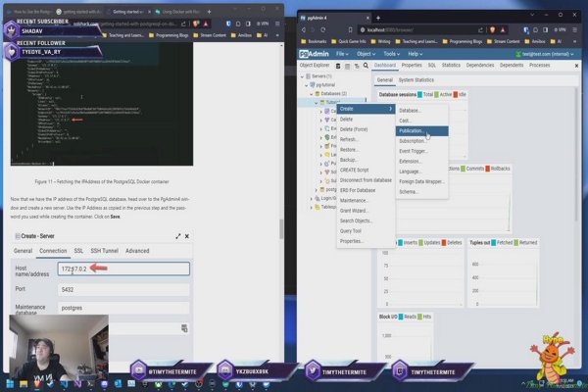
Task: Open pgAdmin File menu
Action: (x=342, y=54)
